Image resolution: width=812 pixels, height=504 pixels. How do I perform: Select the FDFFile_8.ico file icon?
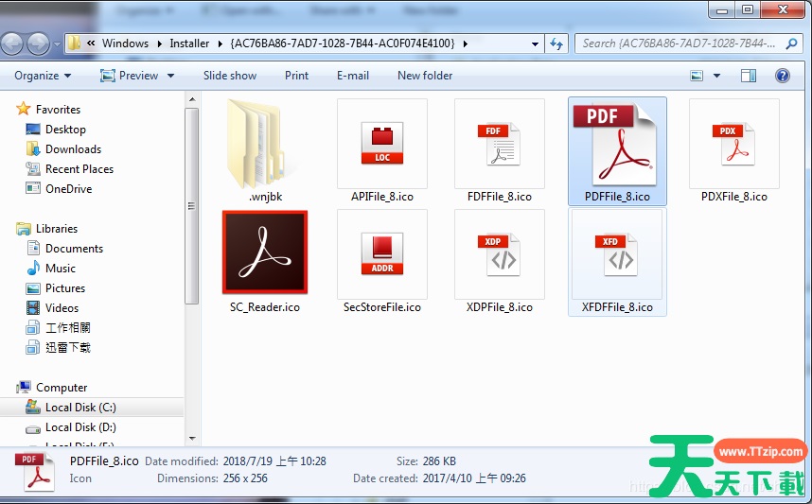coord(499,145)
